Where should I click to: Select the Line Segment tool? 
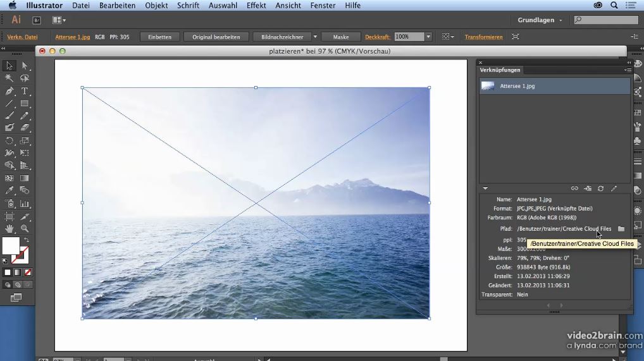(x=9, y=104)
